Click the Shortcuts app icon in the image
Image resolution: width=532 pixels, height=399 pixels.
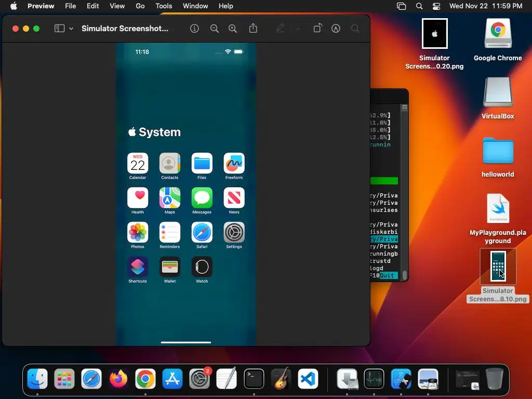138,267
